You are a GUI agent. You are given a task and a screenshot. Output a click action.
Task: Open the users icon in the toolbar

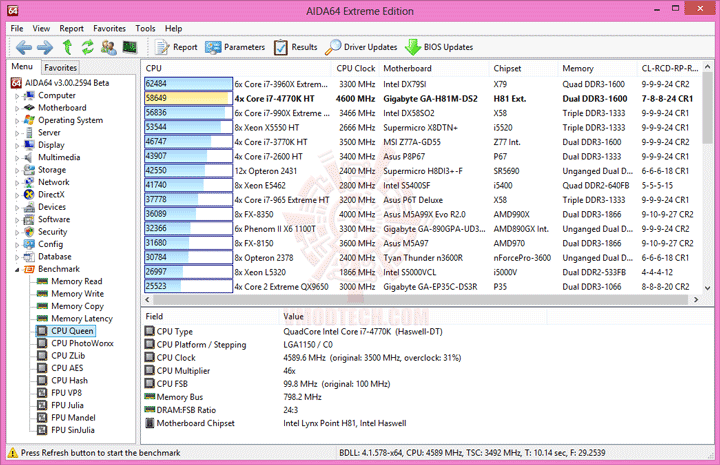click(x=108, y=47)
